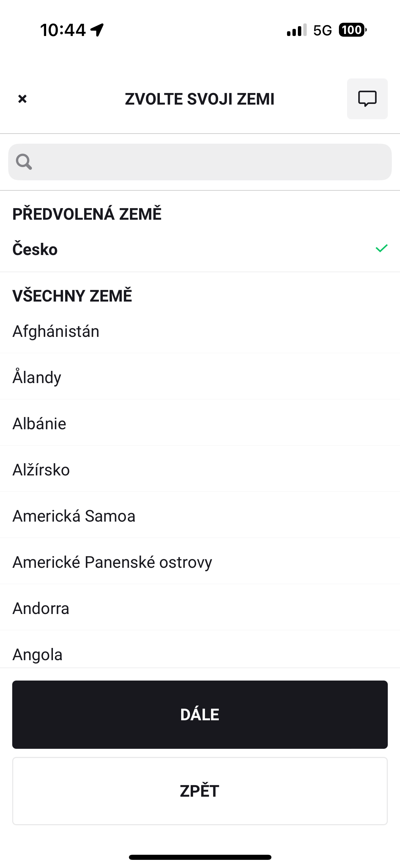Pick Albánie as your country
Viewport: 400px width, 868px height.
[x=39, y=423]
